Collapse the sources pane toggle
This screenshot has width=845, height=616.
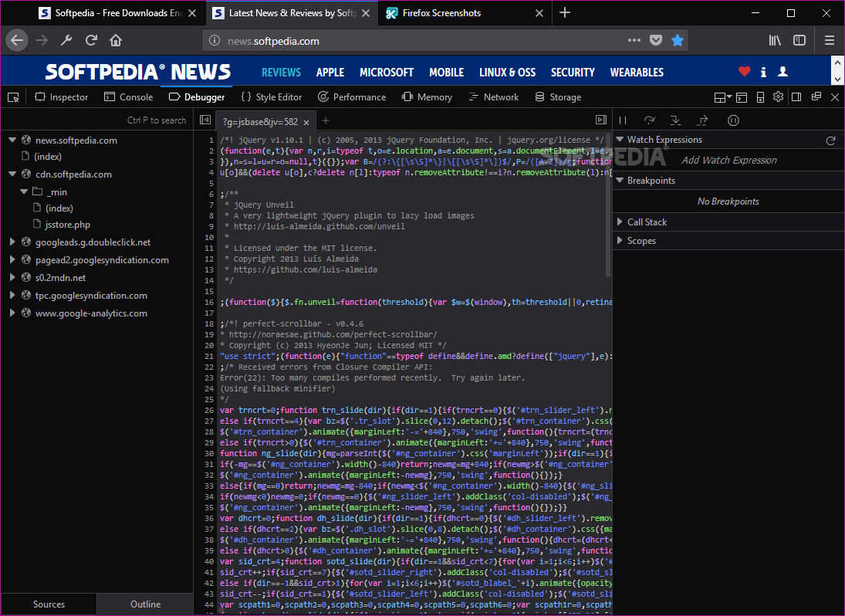[205, 120]
